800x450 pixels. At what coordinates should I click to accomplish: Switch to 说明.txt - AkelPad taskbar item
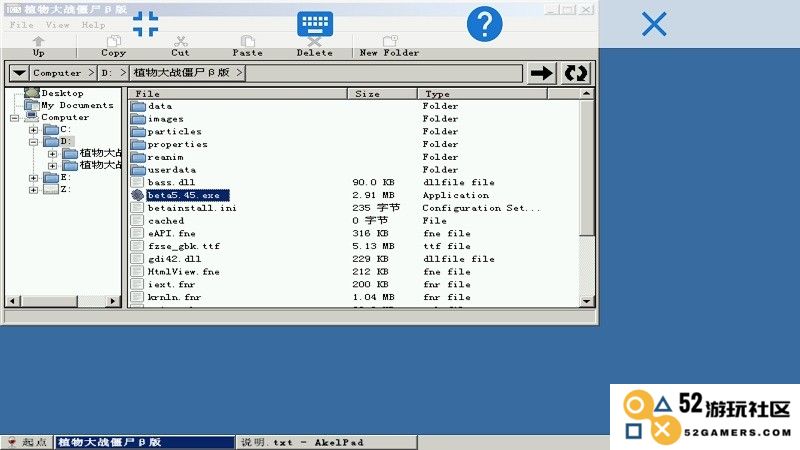(x=327, y=442)
